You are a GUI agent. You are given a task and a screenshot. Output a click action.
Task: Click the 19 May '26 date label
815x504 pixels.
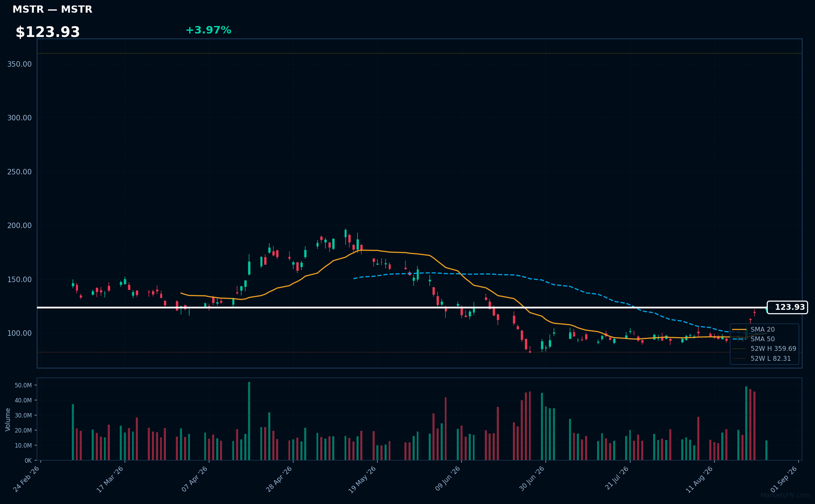pyautogui.click(x=362, y=480)
